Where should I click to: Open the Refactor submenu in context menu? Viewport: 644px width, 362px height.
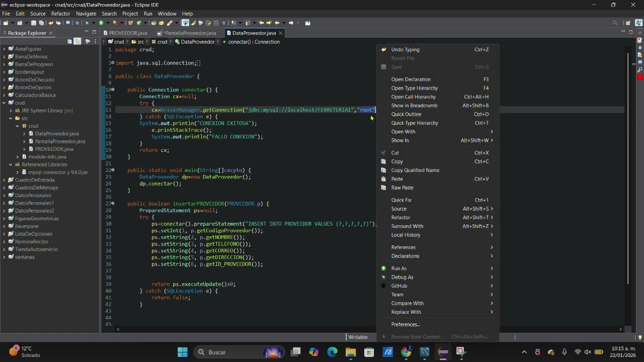438,217
